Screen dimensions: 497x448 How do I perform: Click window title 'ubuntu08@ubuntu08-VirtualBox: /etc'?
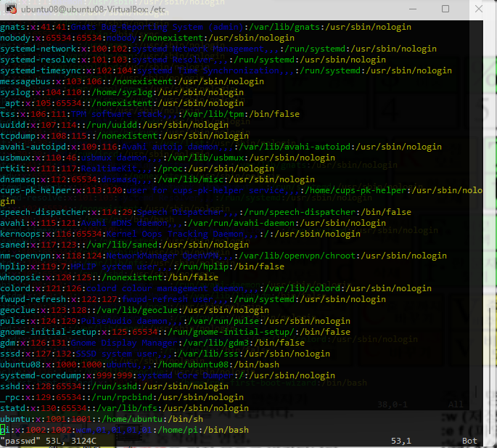pos(93,9)
